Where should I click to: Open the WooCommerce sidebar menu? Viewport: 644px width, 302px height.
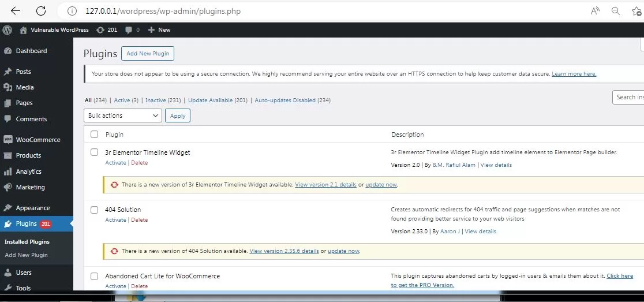(36, 140)
